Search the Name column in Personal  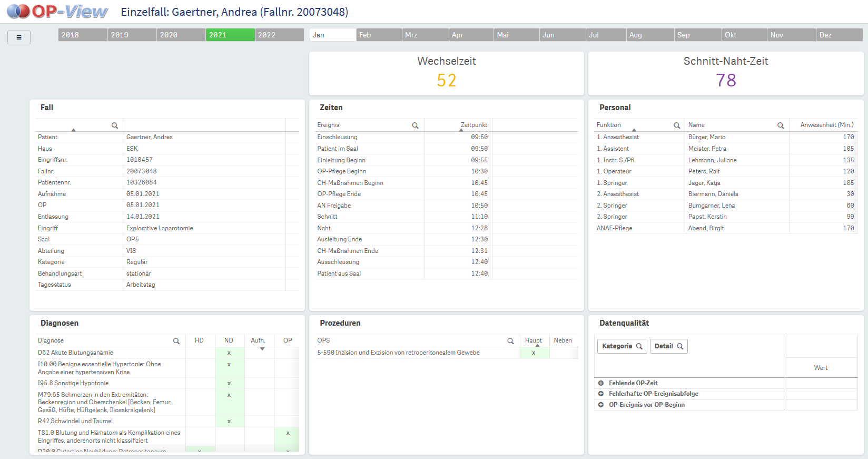click(x=781, y=125)
